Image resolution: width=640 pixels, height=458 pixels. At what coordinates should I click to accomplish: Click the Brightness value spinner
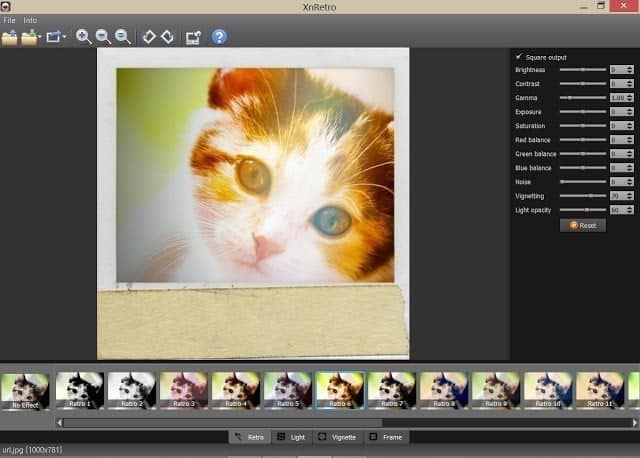point(622,70)
